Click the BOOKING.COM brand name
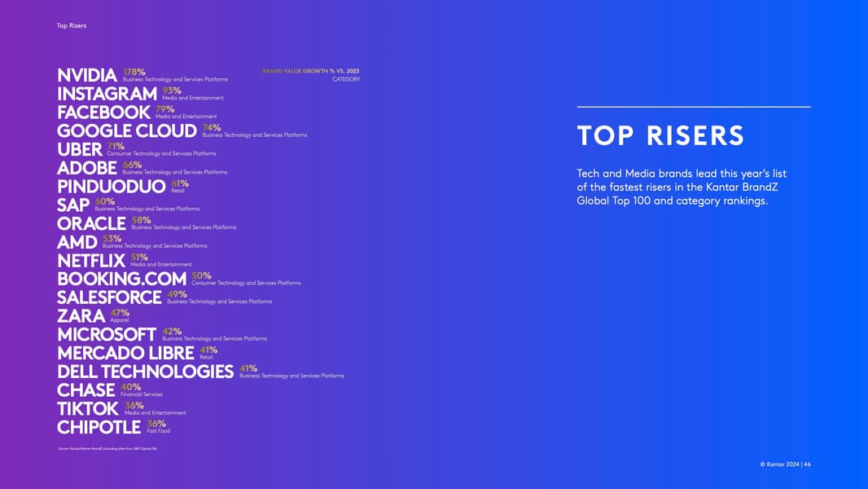The image size is (868, 489). point(122,279)
